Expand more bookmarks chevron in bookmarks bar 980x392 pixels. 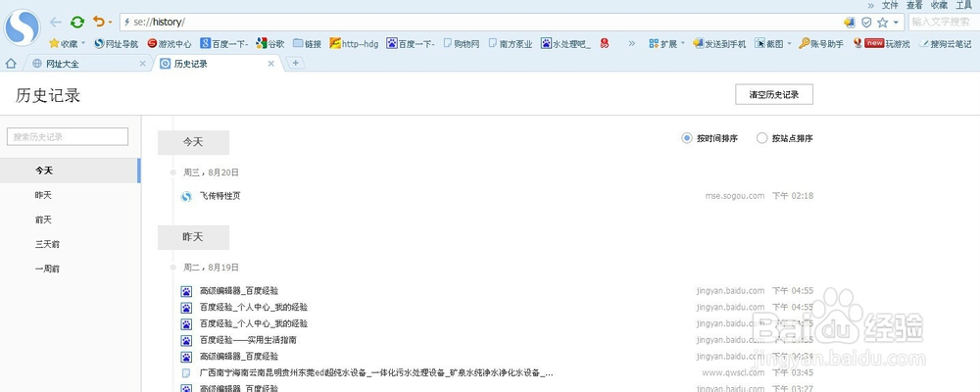[632, 44]
